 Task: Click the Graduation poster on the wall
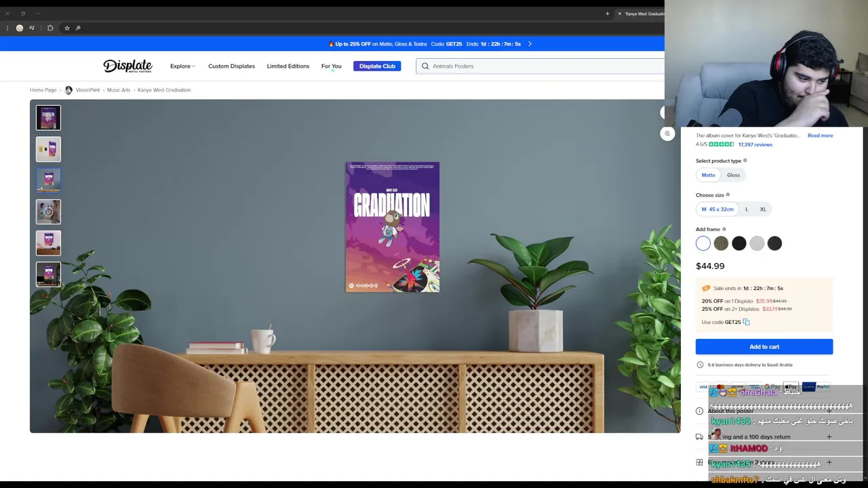(393, 227)
